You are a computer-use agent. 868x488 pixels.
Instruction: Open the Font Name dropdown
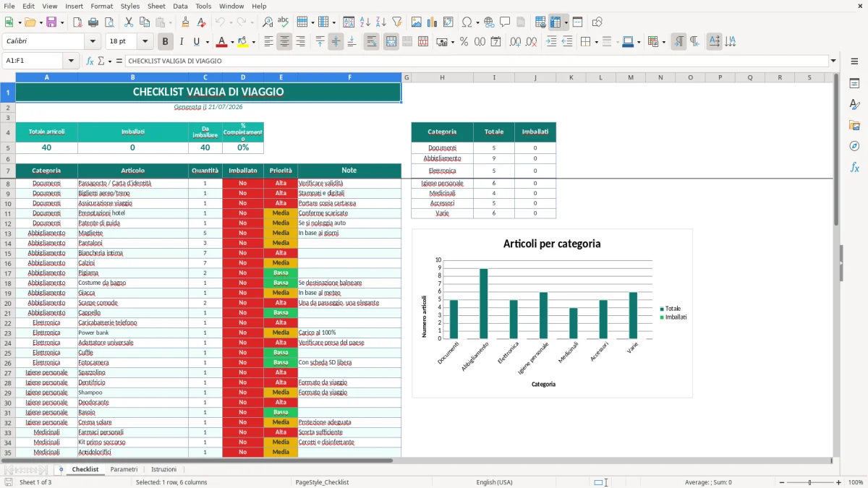[x=93, y=42]
